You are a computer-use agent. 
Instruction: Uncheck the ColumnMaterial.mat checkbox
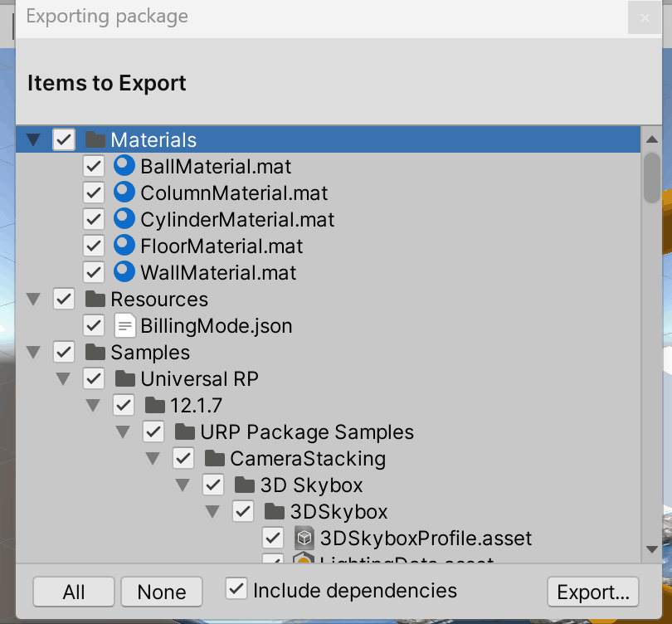pos(94,193)
